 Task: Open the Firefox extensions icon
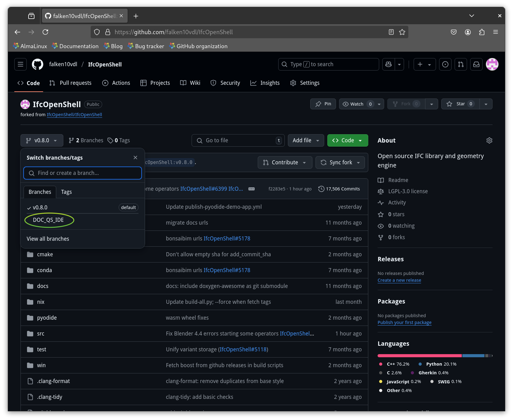tap(482, 32)
